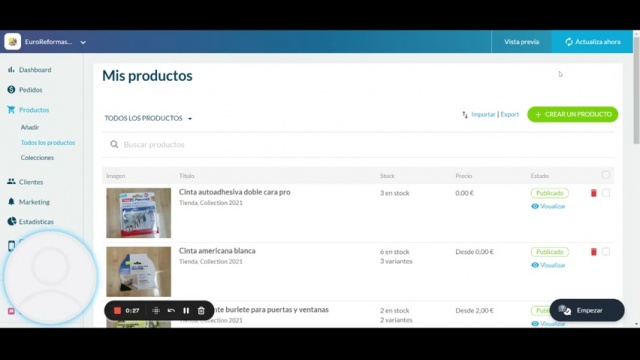The width and height of the screenshot is (640, 360).
Task: Open Vista previa
Action: (521, 42)
